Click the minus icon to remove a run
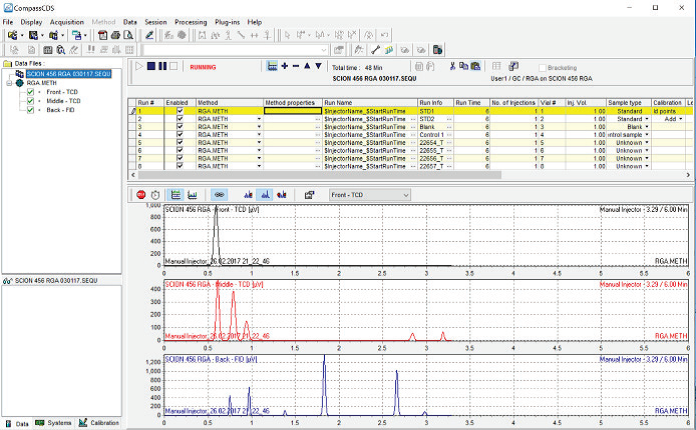 [296, 67]
